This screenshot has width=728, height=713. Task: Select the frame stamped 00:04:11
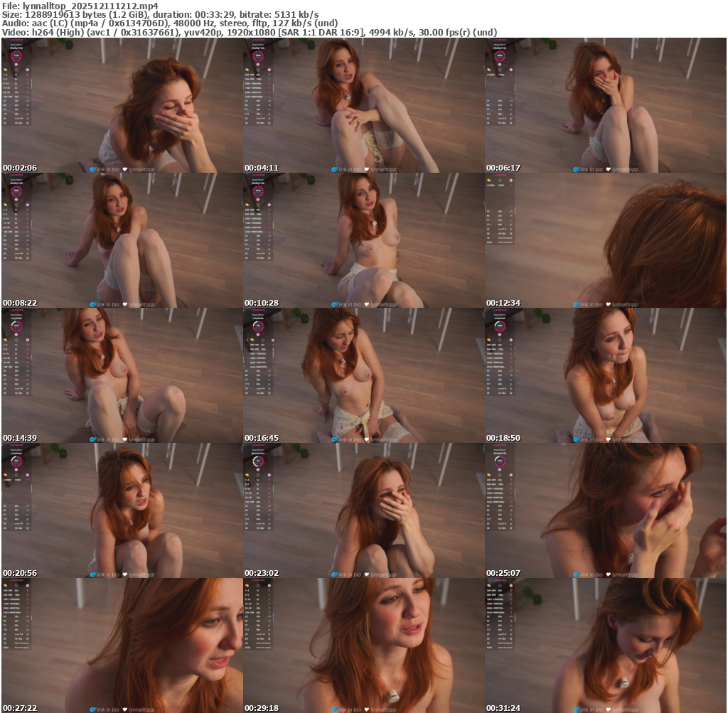point(363,105)
